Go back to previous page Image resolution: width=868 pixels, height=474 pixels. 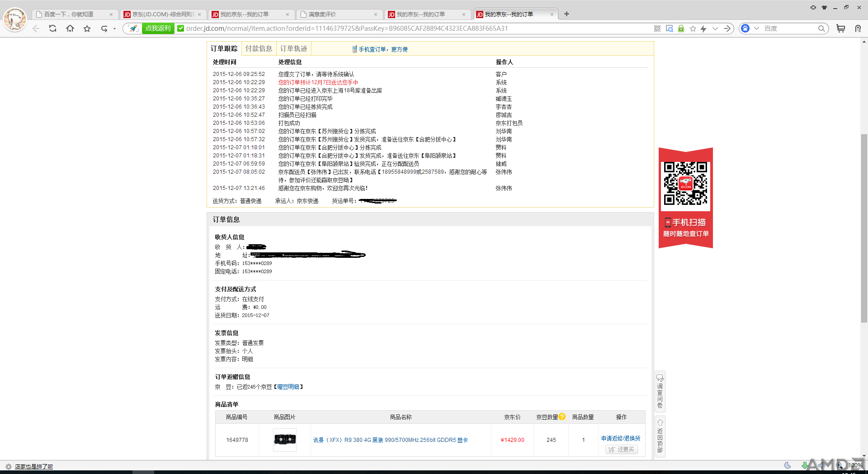point(36,28)
